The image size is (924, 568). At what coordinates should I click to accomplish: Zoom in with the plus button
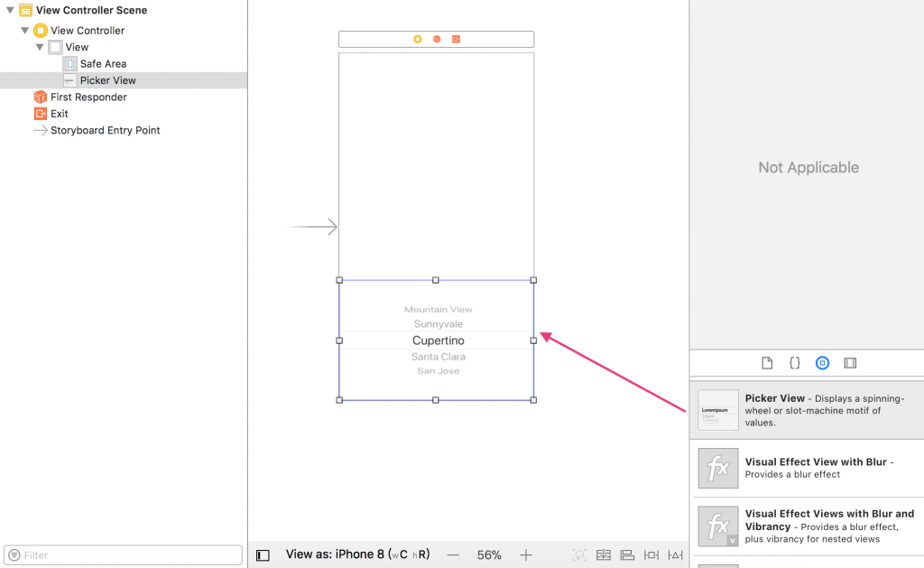coord(526,555)
